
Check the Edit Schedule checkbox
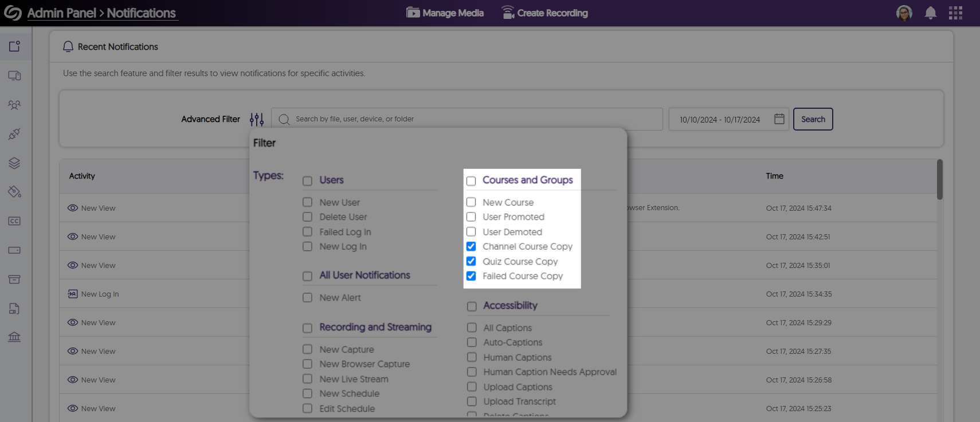(308, 408)
